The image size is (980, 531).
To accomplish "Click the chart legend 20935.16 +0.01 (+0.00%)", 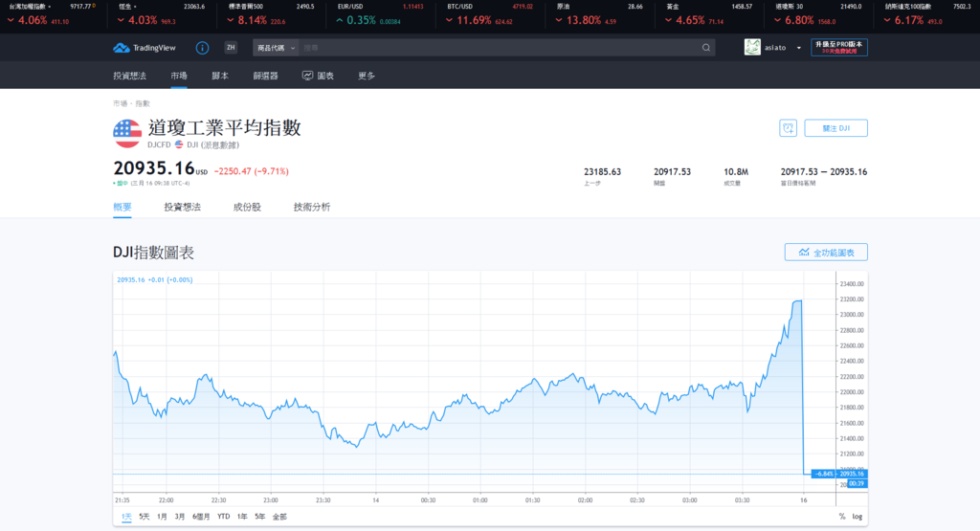I will [x=155, y=280].
